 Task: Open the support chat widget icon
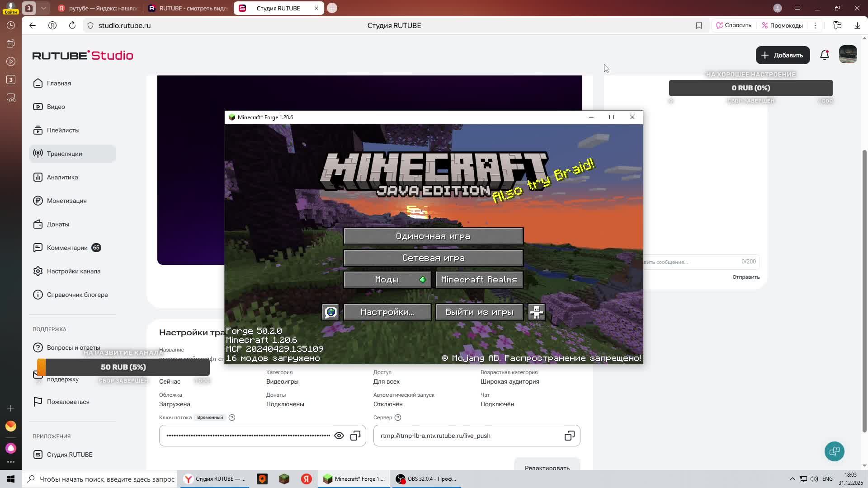click(x=834, y=451)
